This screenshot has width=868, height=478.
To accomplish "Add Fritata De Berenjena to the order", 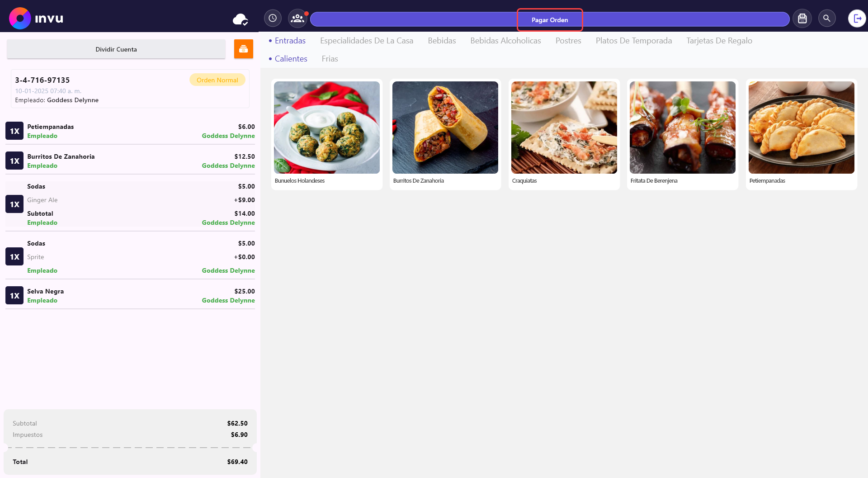I will (x=683, y=134).
